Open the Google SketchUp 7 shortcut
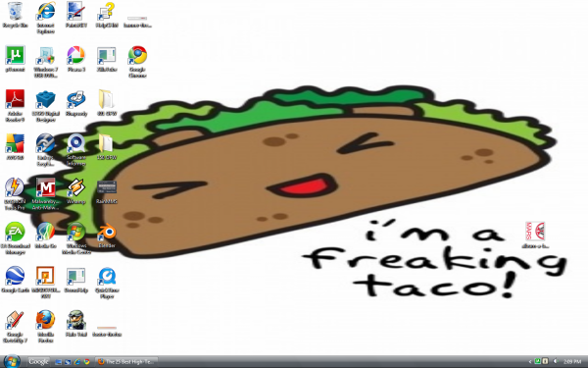The width and height of the screenshot is (588, 368). pos(15,327)
